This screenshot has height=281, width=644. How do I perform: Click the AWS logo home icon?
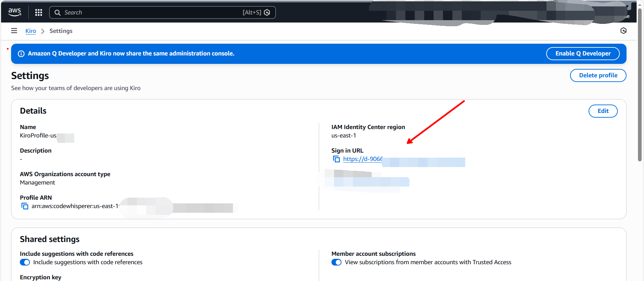coord(14,12)
